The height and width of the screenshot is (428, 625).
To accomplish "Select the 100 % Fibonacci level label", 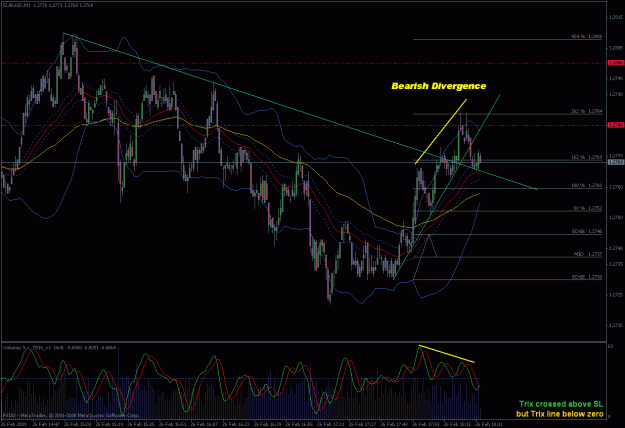I will coord(586,186).
